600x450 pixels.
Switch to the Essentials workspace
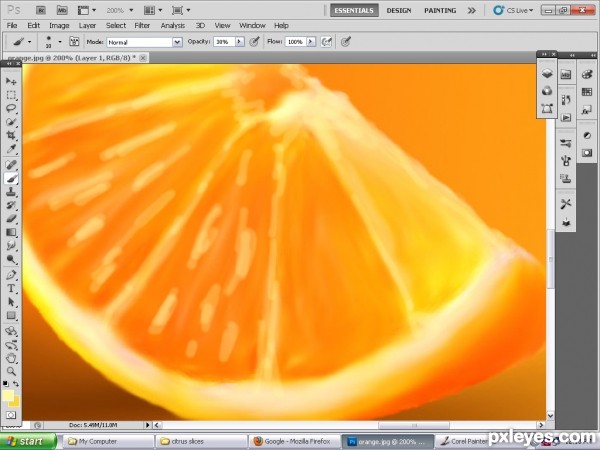coord(354,10)
